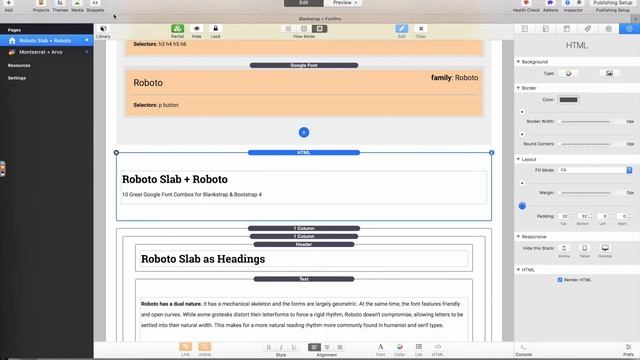Open Settings in sidebar

(17, 78)
